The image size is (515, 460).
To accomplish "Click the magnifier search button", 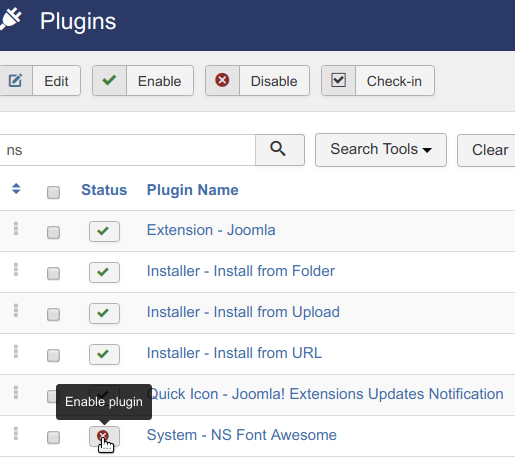I will [x=280, y=150].
